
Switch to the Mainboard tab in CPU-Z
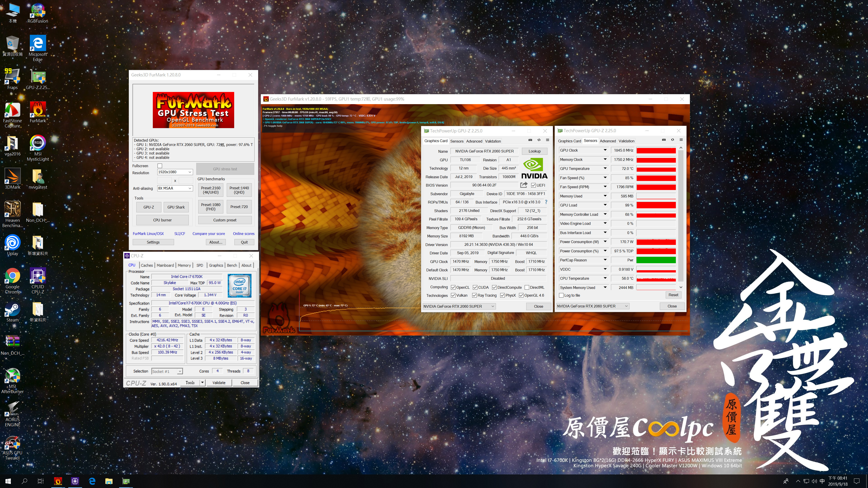click(165, 265)
